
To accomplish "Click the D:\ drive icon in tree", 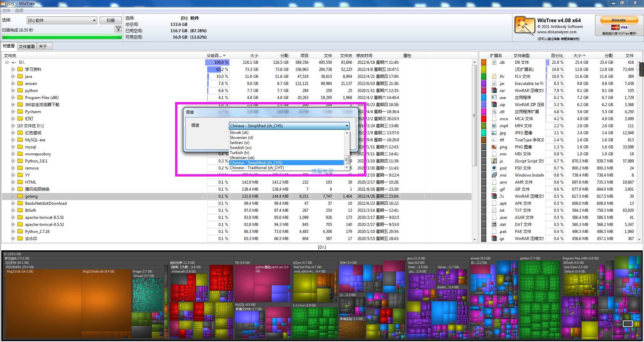I will pos(14,62).
